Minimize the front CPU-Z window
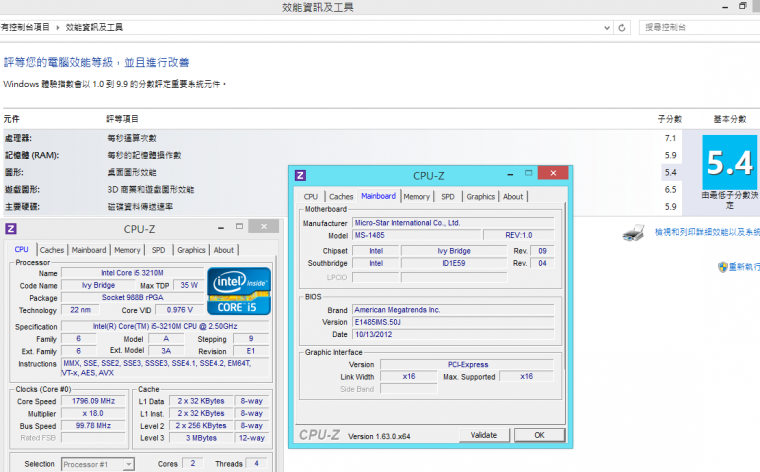 (510, 173)
